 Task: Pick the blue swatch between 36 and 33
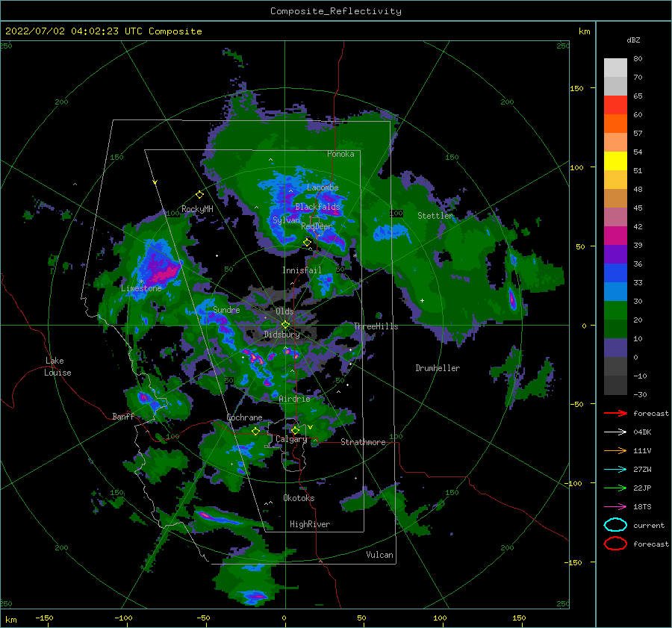point(615,273)
